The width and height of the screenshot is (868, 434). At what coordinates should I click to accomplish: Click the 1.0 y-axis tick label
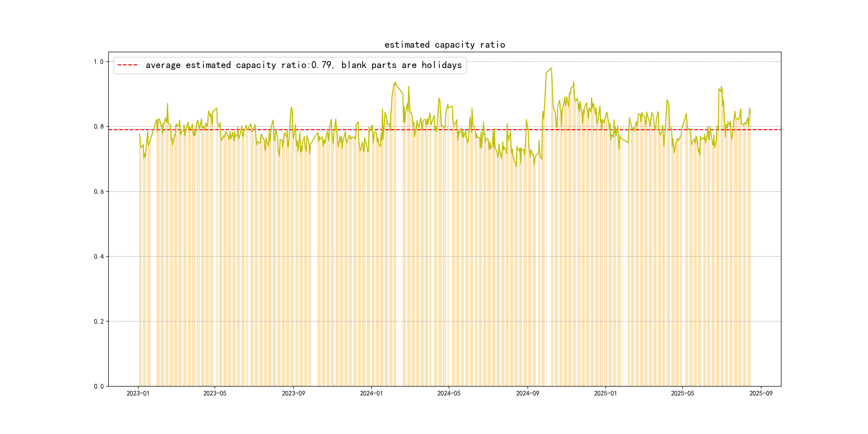(98, 62)
